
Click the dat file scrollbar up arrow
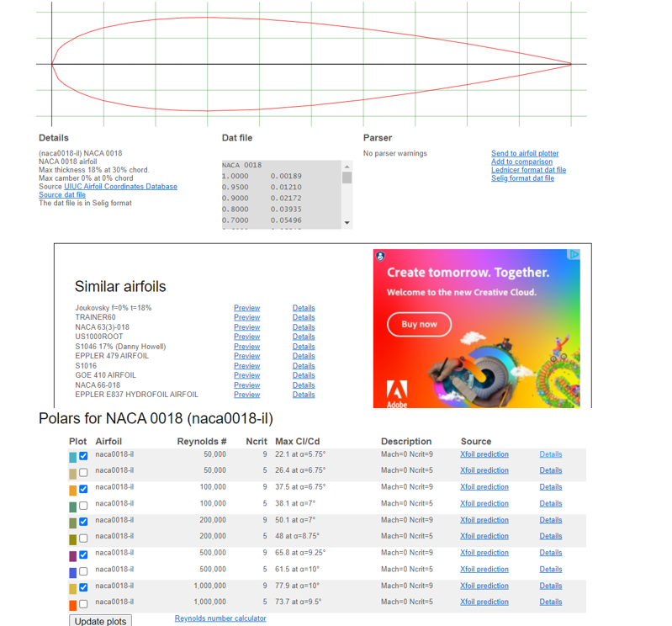coord(347,167)
